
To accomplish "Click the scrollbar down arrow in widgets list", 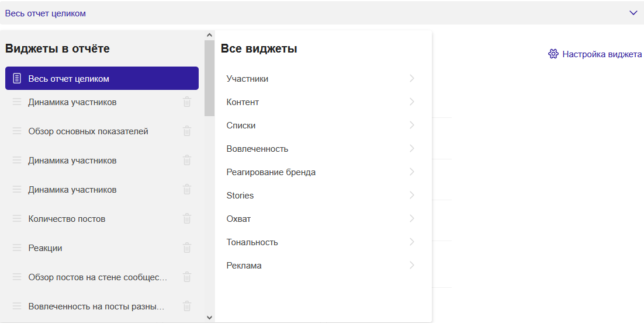I will (209, 318).
